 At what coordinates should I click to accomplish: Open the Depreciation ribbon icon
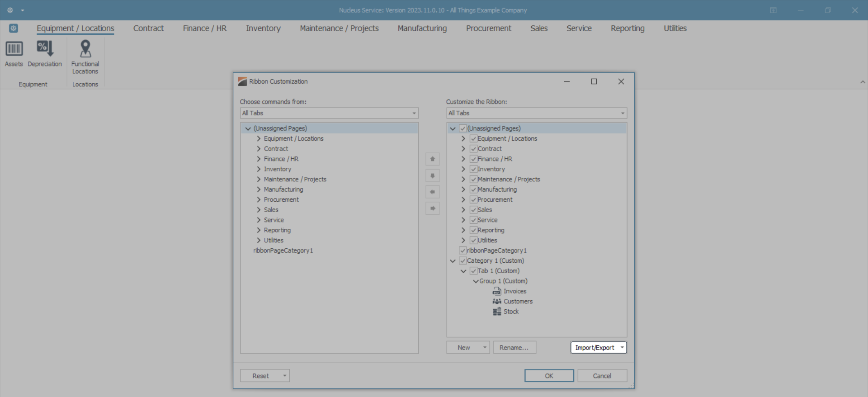pyautogui.click(x=45, y=49)
